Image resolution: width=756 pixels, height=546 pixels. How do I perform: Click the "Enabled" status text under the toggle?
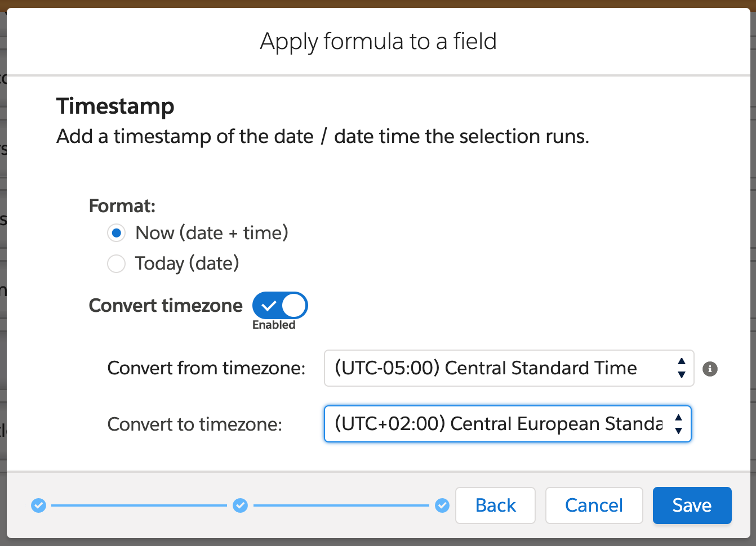coord(274,325)
